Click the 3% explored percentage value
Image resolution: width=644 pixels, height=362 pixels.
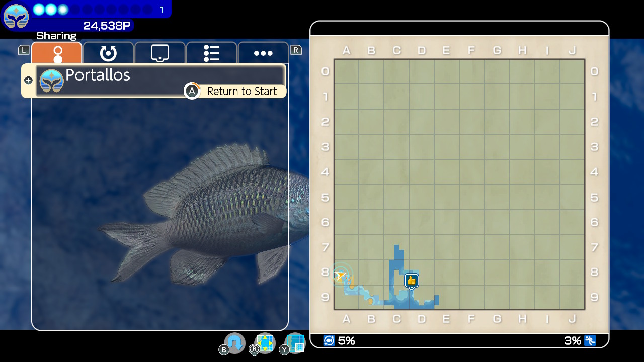coord(573,341)
